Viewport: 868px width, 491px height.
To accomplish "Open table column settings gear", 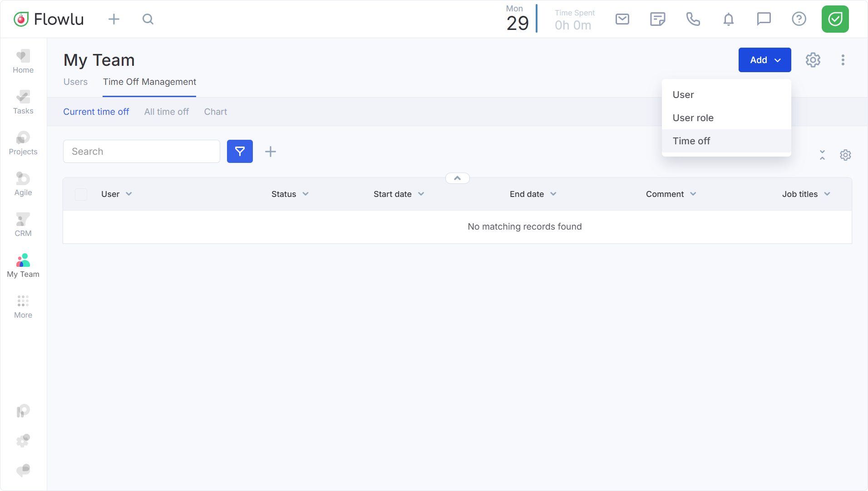I will (845, 155).
